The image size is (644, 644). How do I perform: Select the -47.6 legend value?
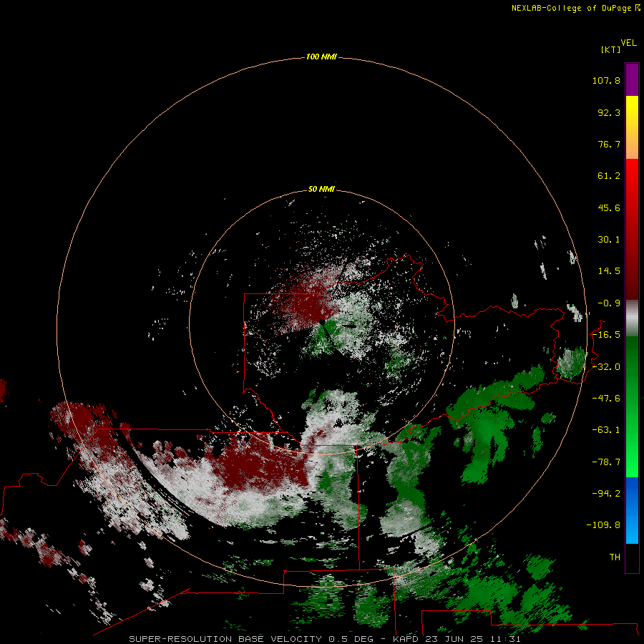click(606, 399)
